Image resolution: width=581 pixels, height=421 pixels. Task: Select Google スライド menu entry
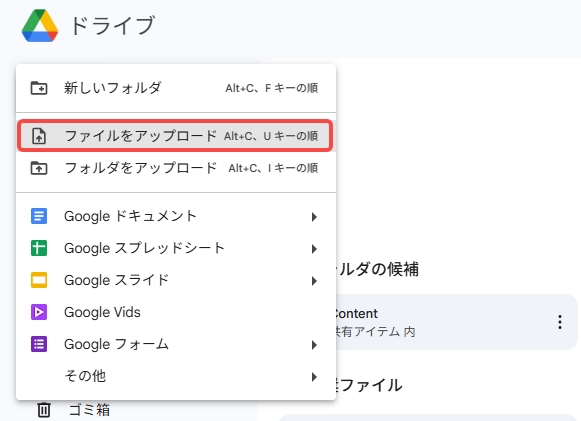[x=176, y=281]
